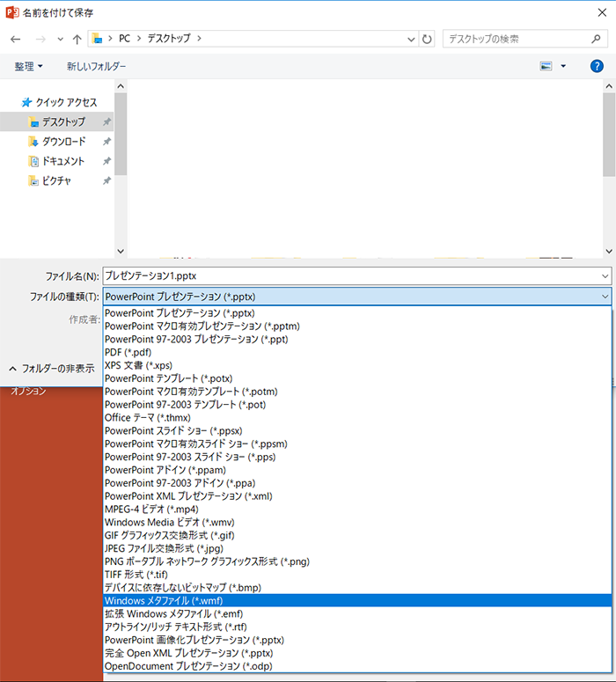
Task: Choose PowerPoint マクロ有効スライド ショー (*.ppsm)
Action: pyautogui.click(x=357, y=444)
